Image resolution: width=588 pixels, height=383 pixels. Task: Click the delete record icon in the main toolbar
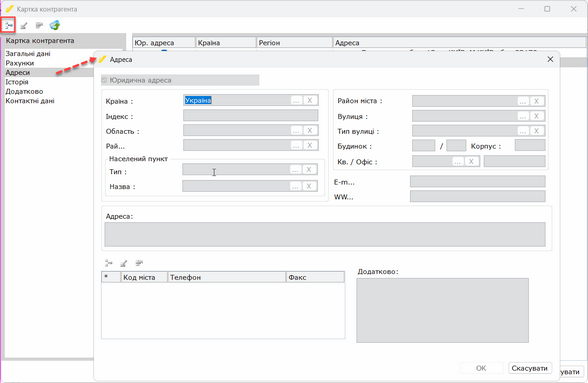pyautogui.click(x=39, y=26)
